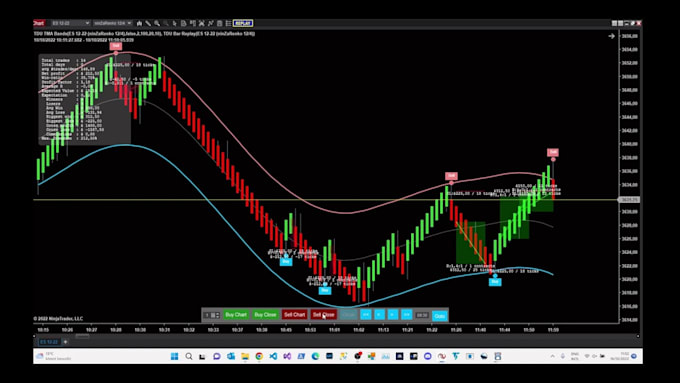Select the cursor pointer tool
Screen dimensions: 680x383
[175, 23]
